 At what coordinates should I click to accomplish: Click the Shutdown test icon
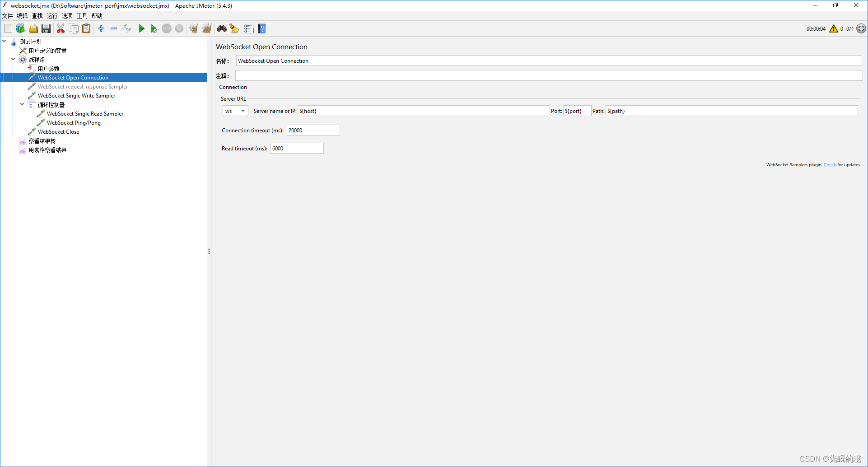point(179,28)
